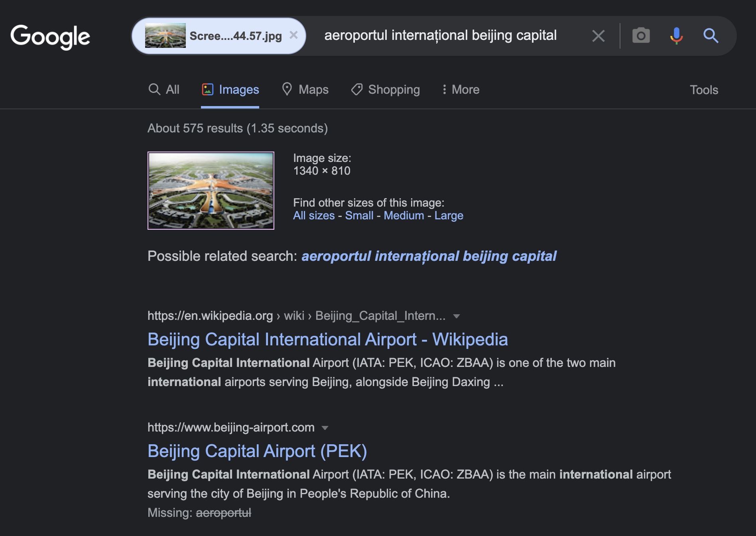Image resolution: width=756 pixels, height=536 pixels.
Task: Click the Google logo
Action: tap(50, 37)
